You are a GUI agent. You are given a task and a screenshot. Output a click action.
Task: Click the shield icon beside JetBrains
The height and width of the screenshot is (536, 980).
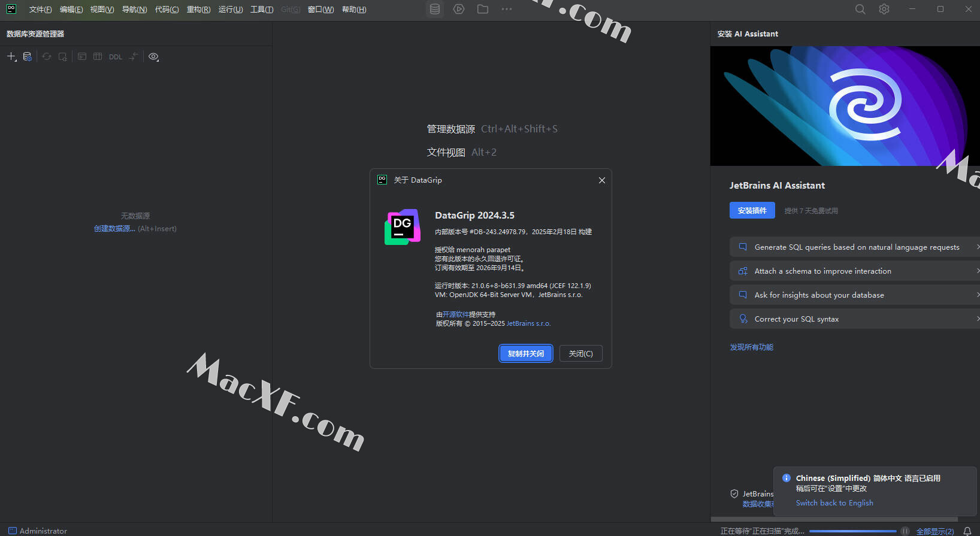pos(734,494)
